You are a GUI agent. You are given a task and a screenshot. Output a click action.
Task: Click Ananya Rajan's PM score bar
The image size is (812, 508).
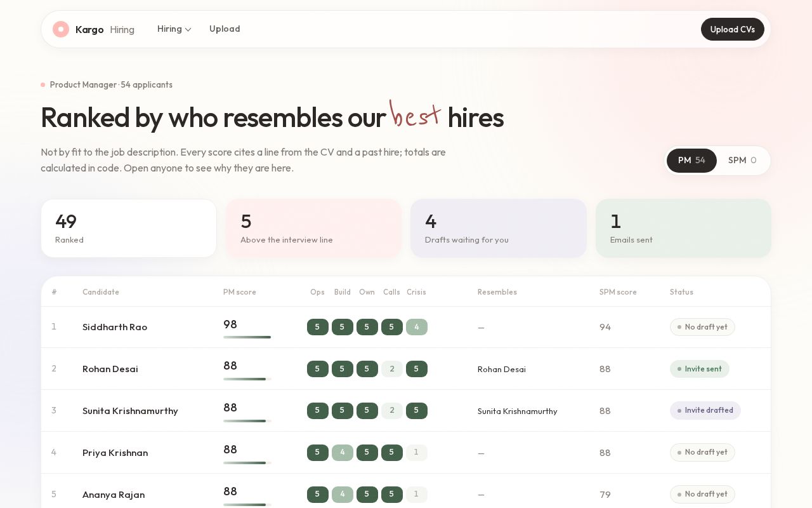pyautogui.click(x=247, y=505)
